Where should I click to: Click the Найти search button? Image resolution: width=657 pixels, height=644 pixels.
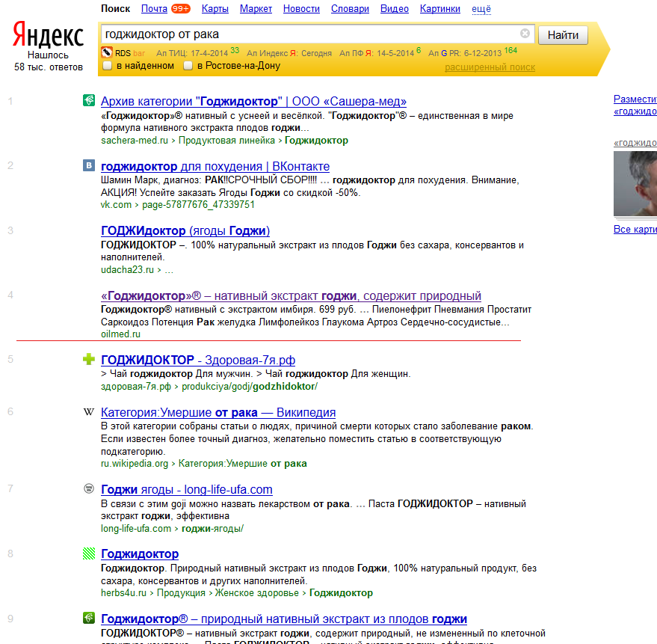[563, 35]
